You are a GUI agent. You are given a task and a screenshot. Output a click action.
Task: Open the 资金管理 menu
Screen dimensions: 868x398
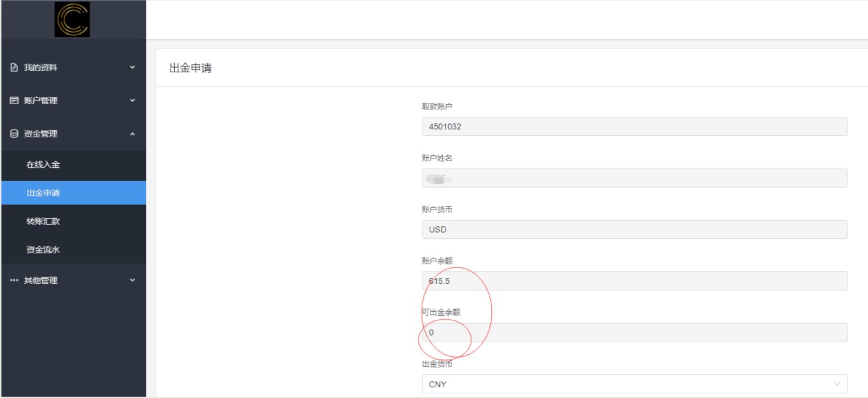tap(73, 134)
